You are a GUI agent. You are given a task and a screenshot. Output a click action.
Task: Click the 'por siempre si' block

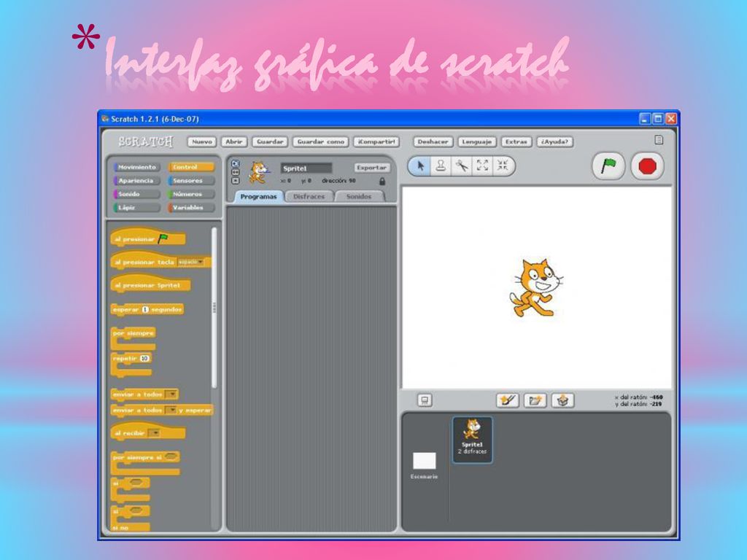(145, 463)
